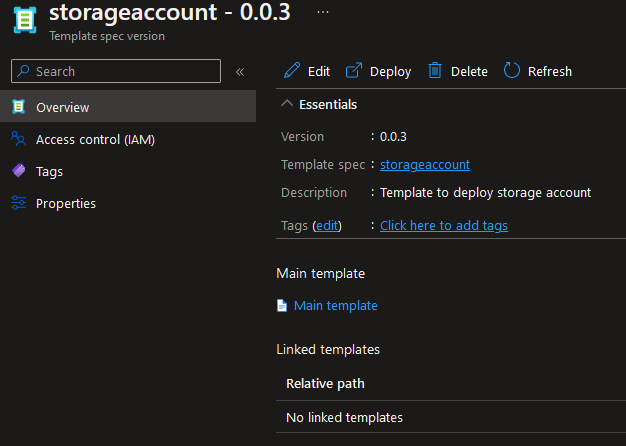The height and width of the screenshot is (446, 626).
Task: Open the Tags menu item
Action: [50, 172]
